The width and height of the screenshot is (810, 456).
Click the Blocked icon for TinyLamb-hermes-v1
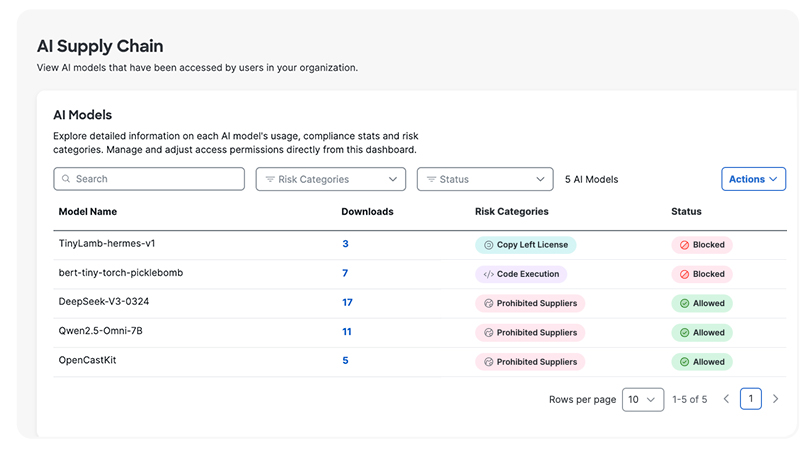click(x=684, y=244)
